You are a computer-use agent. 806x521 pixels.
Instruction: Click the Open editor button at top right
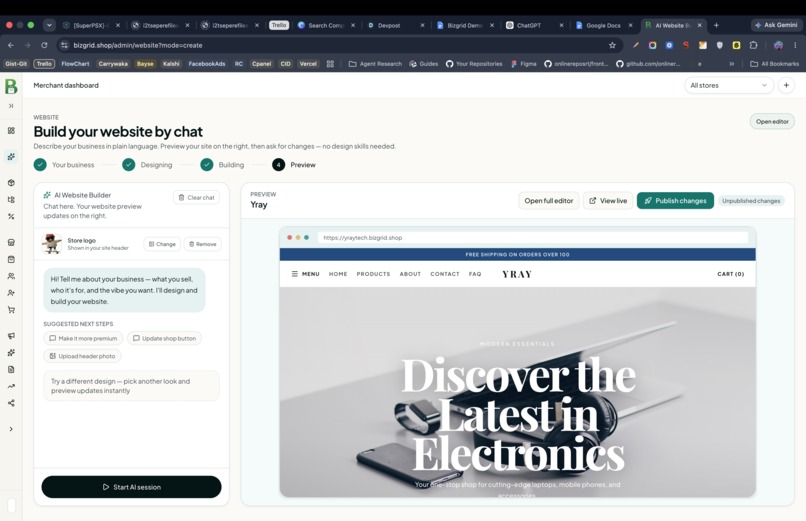tap(772, 121)
